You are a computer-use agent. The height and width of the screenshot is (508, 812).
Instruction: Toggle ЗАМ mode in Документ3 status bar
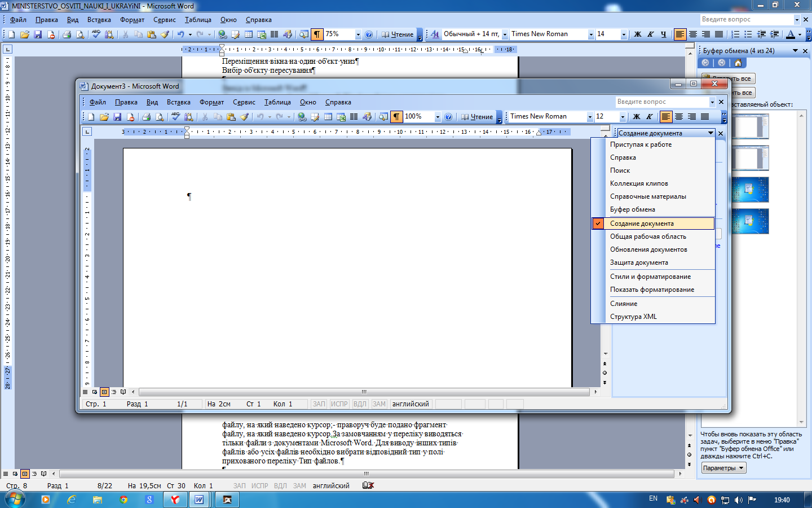click(x=379, y=404)
